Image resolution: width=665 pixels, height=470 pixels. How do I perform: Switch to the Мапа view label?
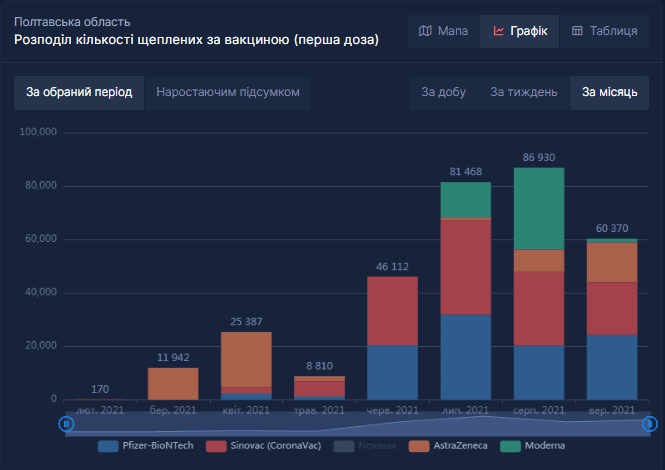453,31
